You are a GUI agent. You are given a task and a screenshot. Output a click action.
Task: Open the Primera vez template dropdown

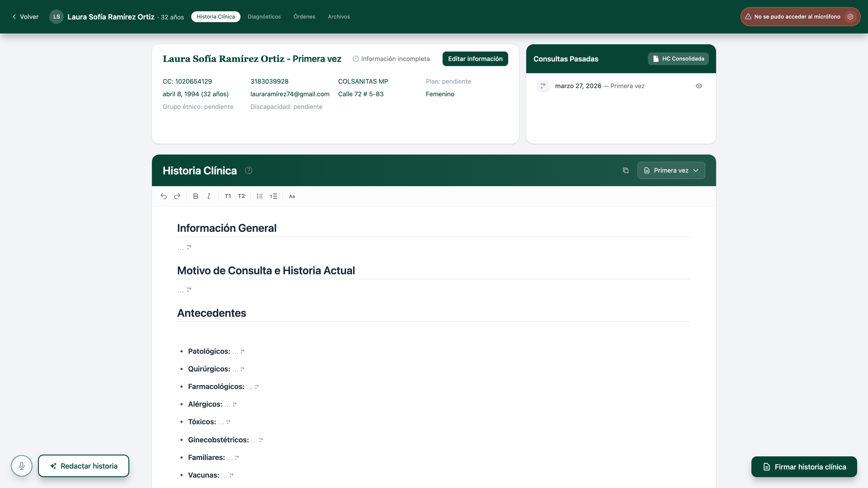click(671, 170)
